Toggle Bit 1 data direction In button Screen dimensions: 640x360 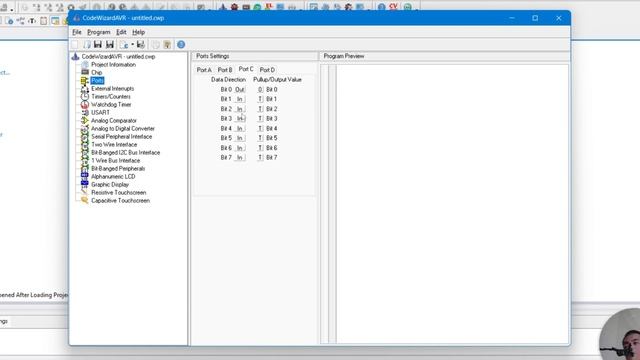tap(240, 99)
